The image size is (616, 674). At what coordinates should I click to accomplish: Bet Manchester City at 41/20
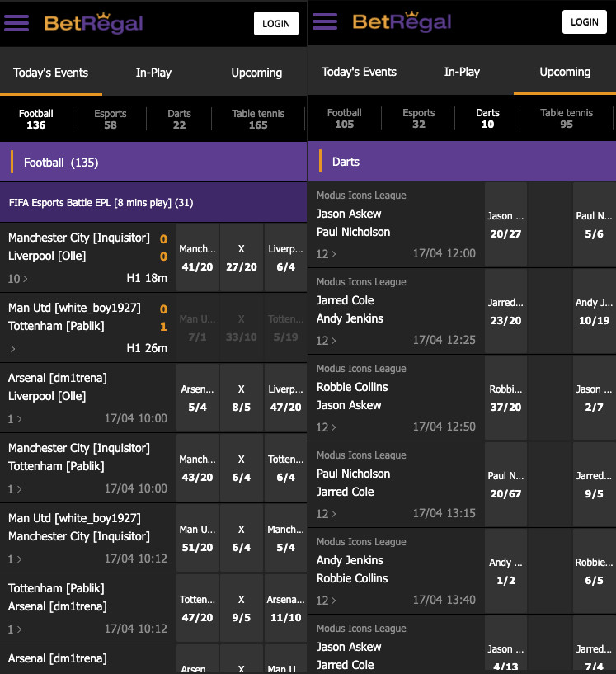pyautogui.click(x=198, y=257)
